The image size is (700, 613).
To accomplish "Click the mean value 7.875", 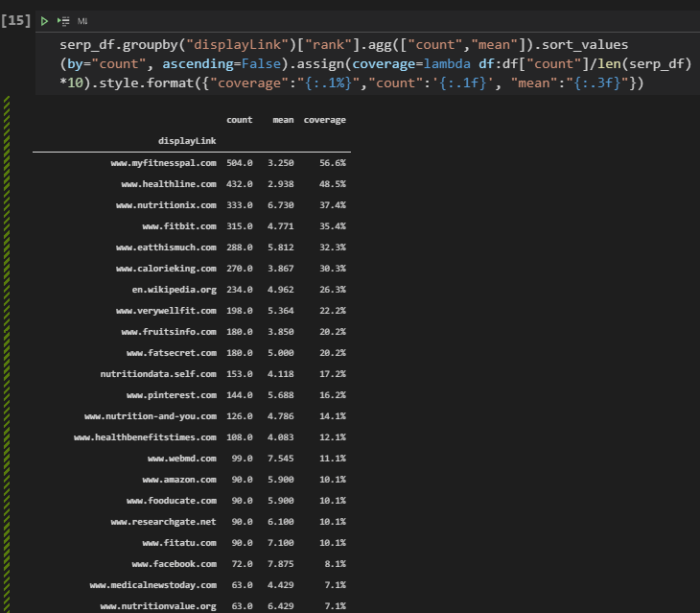I will (x=281, y=564).
